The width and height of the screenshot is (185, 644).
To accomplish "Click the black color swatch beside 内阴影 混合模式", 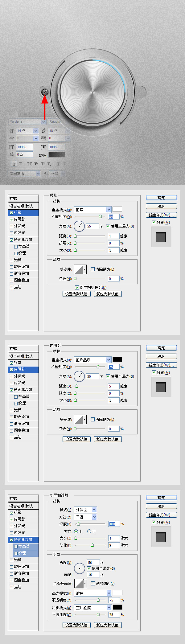I will [117, 359].
